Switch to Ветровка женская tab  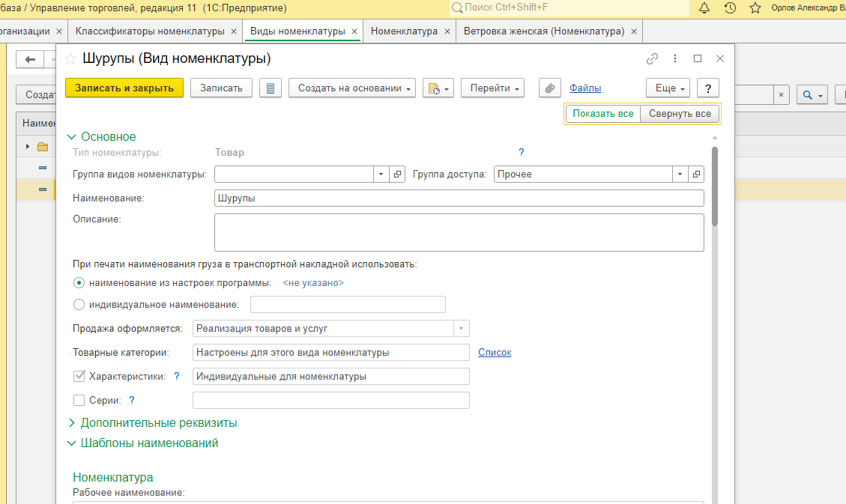[x=544, y=31]
